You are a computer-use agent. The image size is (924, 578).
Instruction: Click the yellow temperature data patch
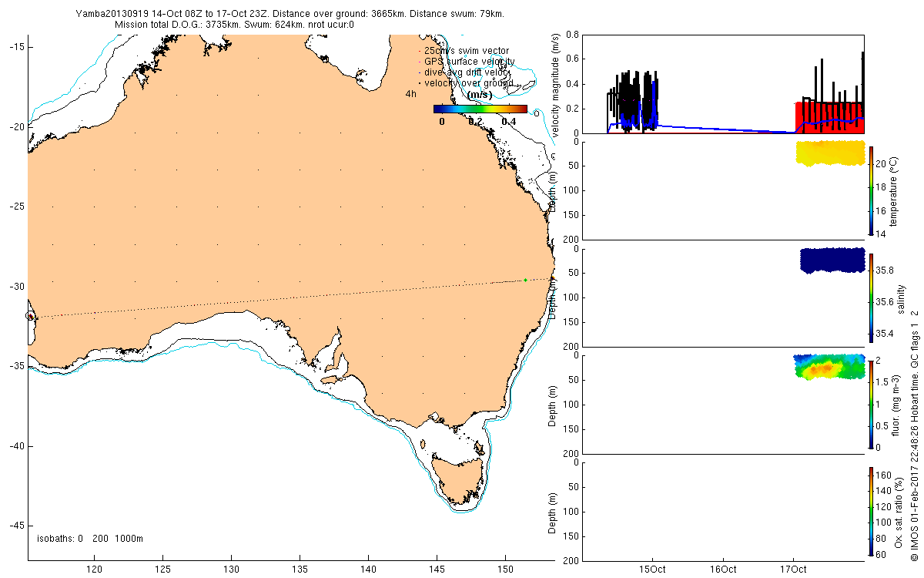[829, 153]
